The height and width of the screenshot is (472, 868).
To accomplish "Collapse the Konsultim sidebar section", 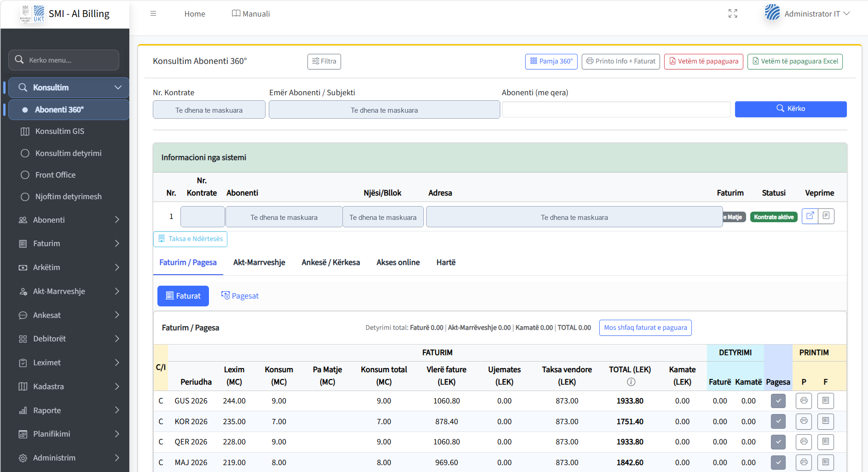I will [69, 87].
